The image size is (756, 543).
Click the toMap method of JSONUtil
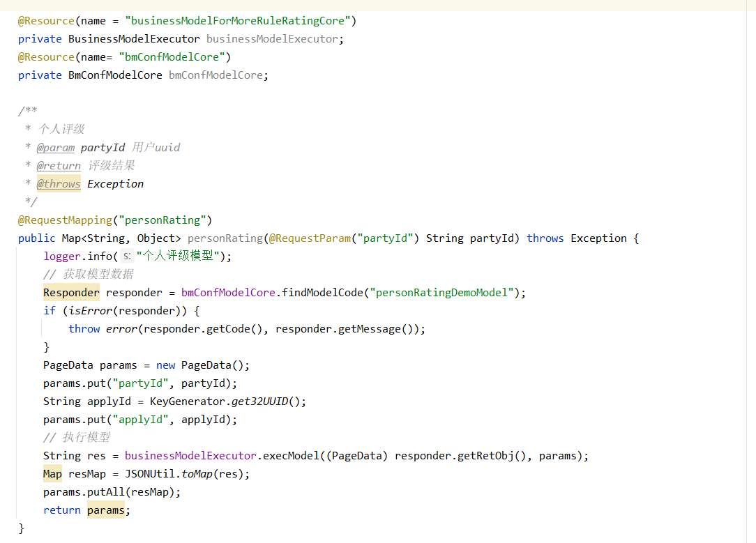click(197, 474)
